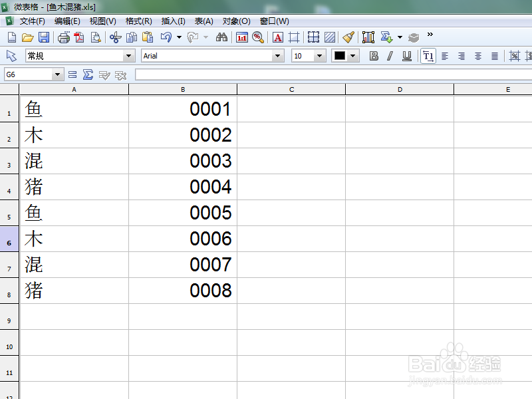Screen dimensions: 532x399
Task: Select column B header
Action: click(x=183, y=90)
